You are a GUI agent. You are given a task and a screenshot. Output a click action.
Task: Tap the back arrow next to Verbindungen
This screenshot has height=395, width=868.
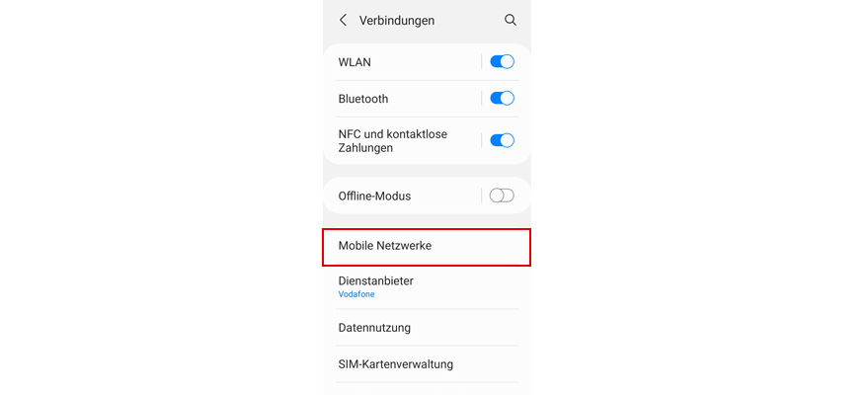(x=344, y=21)
